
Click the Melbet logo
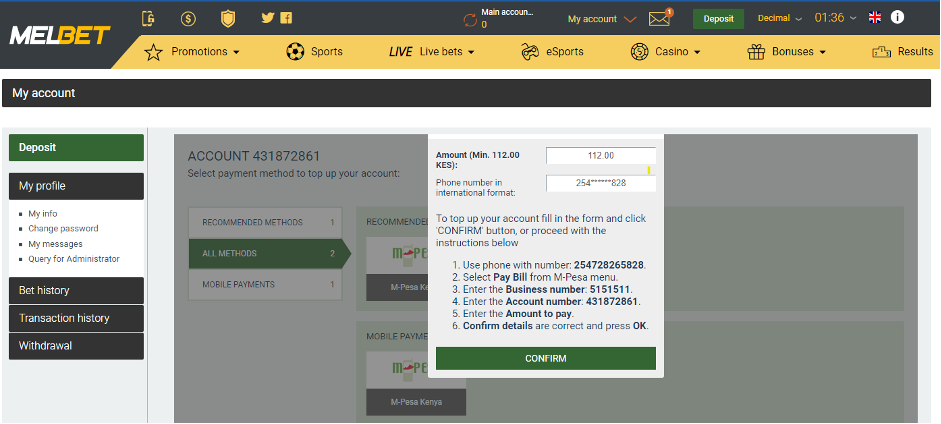click(60, 35)
